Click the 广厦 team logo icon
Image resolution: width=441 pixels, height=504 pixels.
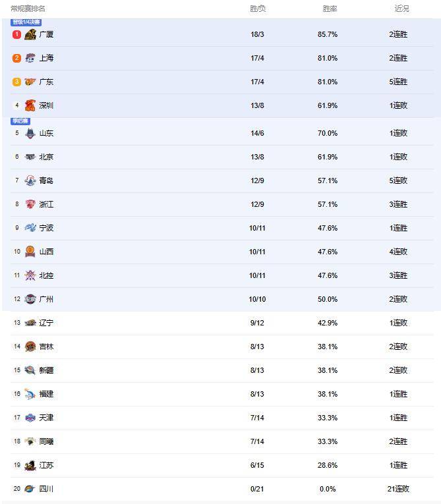tap(30, 34)
